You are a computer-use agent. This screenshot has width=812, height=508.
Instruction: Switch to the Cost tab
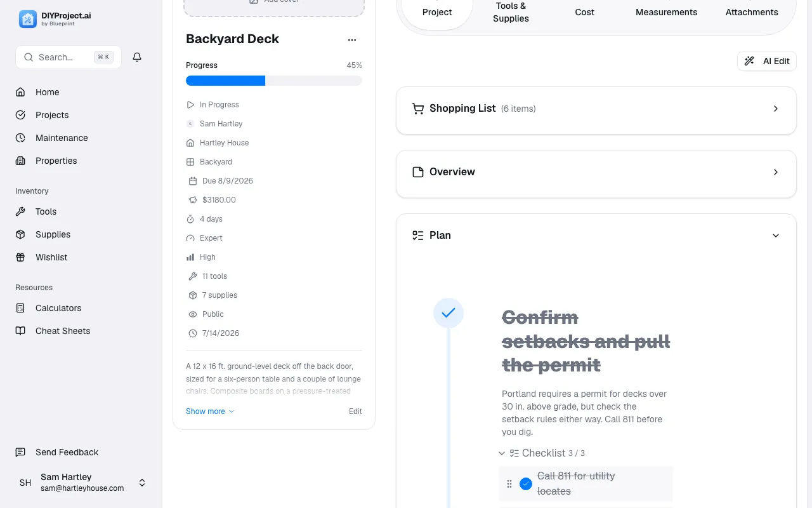click(584, 12)
